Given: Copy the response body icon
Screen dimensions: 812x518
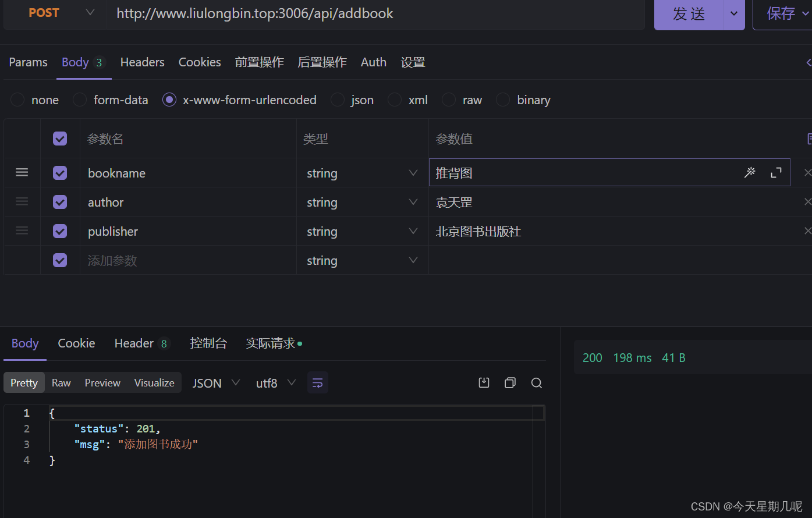Looking at the screenshot, I should tap(510, 382).
